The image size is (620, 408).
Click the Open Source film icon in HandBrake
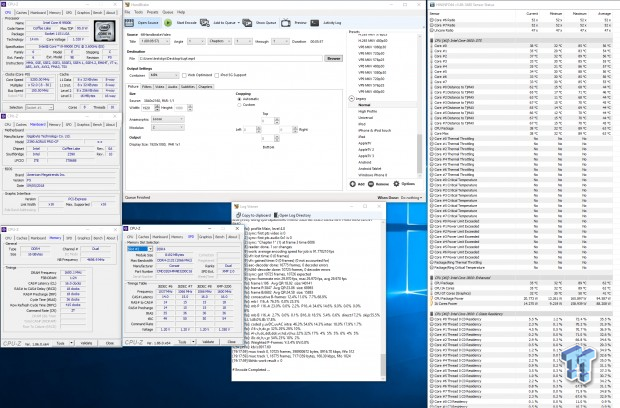(129, 23)
